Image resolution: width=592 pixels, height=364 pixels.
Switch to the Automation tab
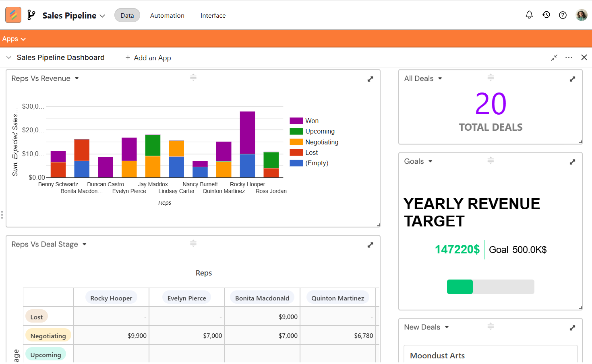coord(167,15)
